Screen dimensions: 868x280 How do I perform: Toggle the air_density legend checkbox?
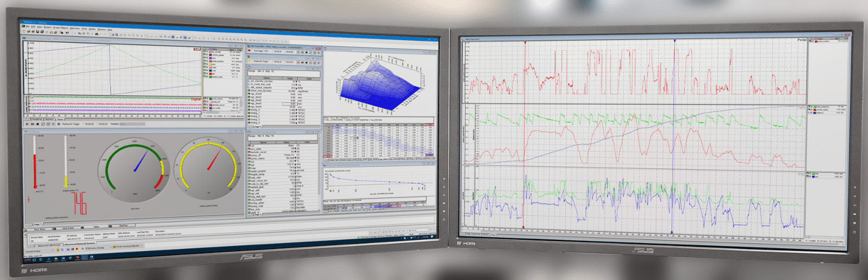click(207, 52)
